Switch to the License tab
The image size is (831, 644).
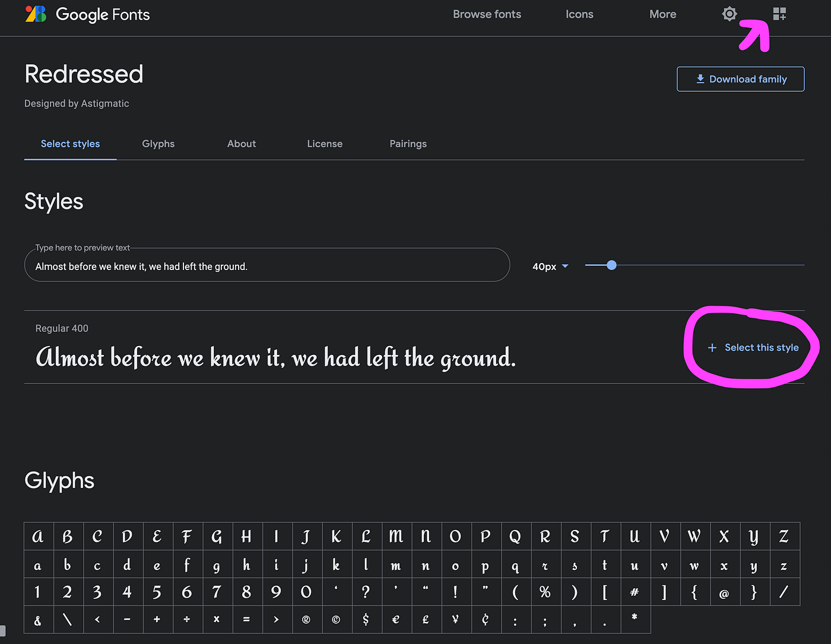[325, 144]
